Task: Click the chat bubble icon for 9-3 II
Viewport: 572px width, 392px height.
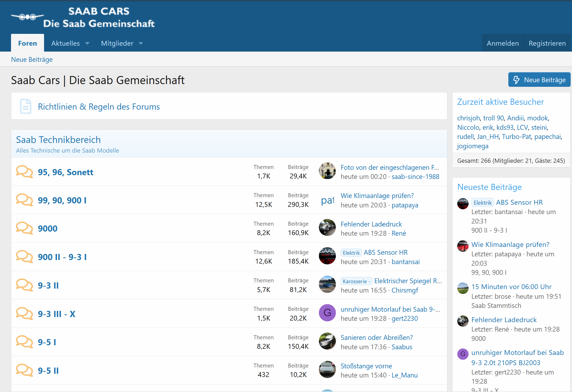Action: (x=24, y=285)
